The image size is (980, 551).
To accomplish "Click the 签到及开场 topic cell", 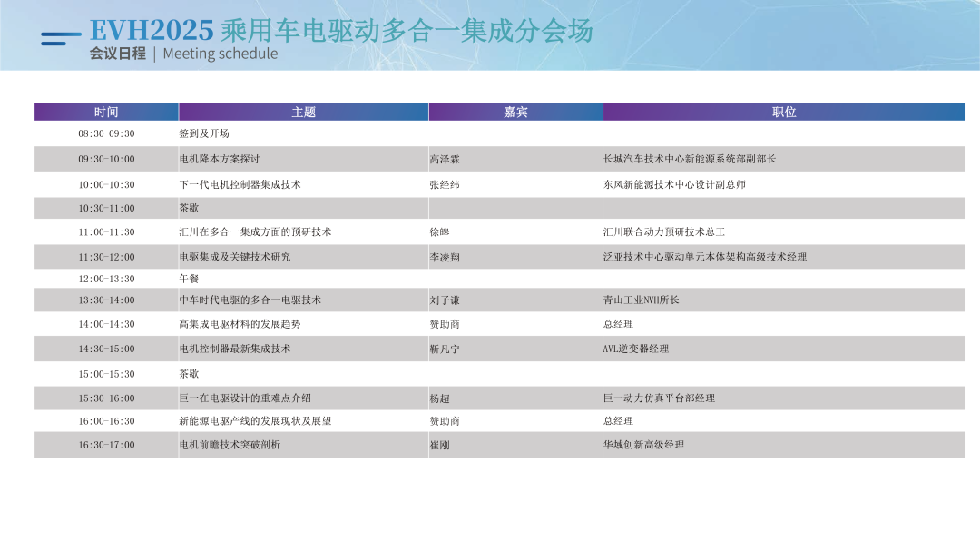I will [x=204, y=133].
